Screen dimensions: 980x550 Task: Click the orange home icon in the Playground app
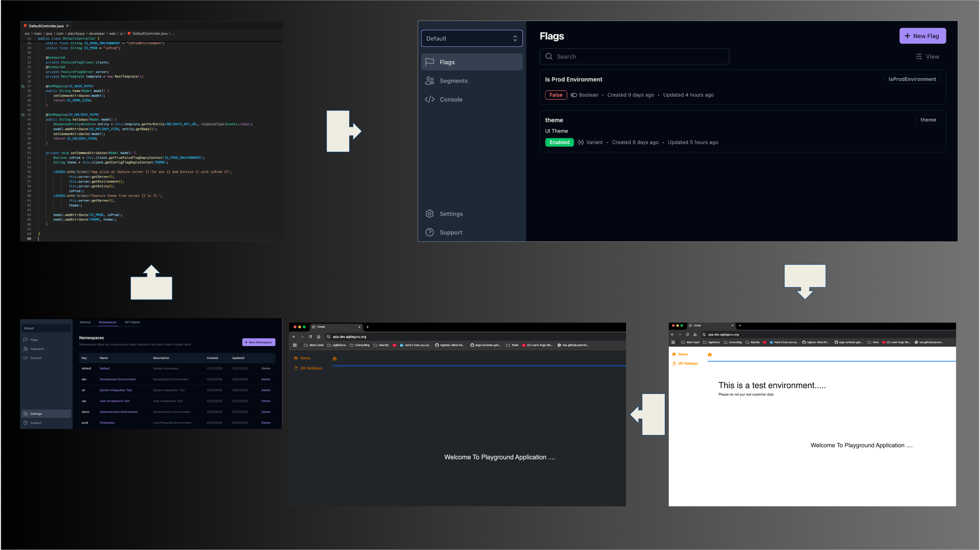[334, 358]
